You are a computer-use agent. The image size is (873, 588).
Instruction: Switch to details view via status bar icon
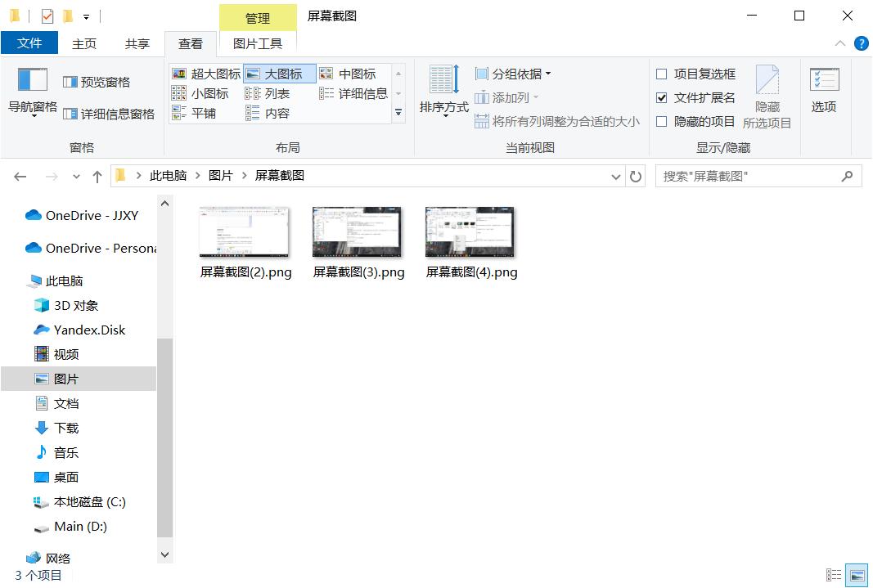[x=834, y=575]
